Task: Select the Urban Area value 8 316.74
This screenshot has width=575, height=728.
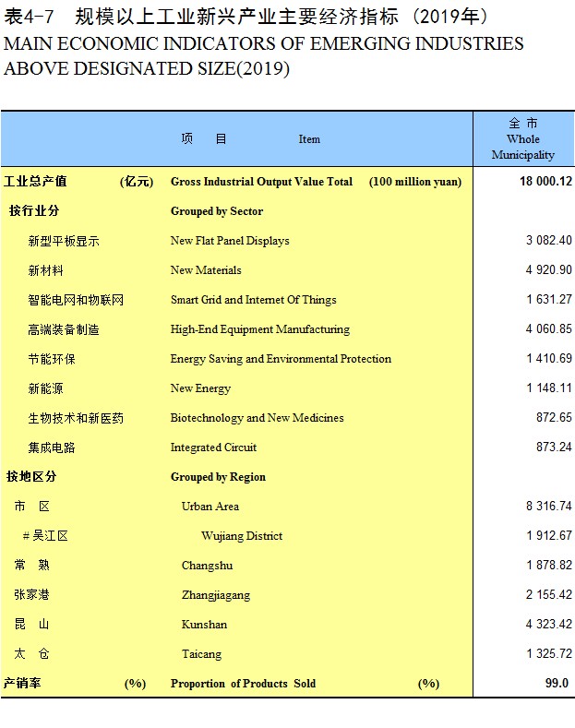Action: 548,506
